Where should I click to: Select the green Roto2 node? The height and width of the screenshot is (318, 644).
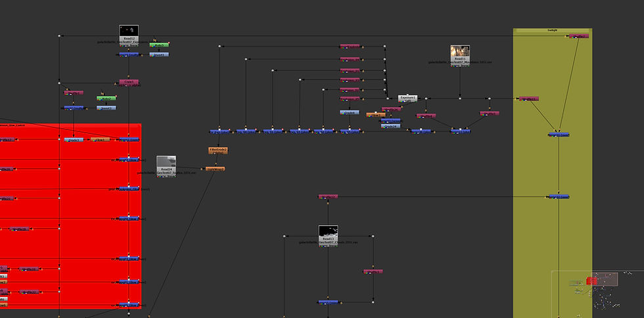pos(106,98)
